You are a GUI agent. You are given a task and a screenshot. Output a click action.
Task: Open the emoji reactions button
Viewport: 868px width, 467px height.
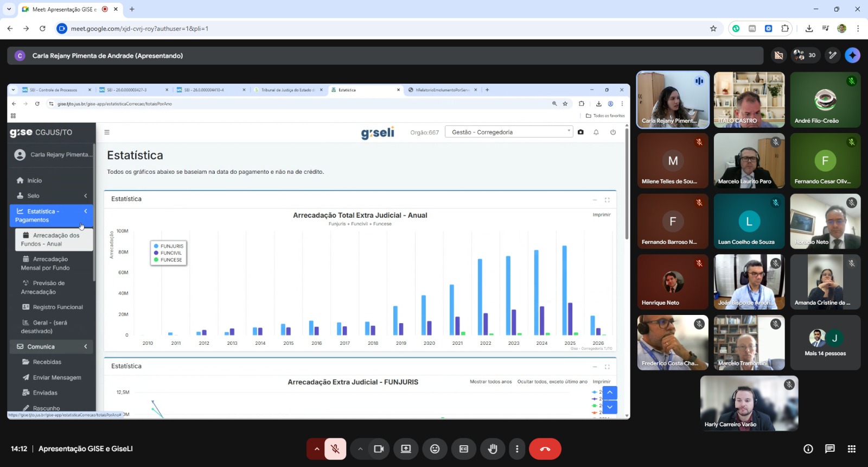tap(435, 449)
